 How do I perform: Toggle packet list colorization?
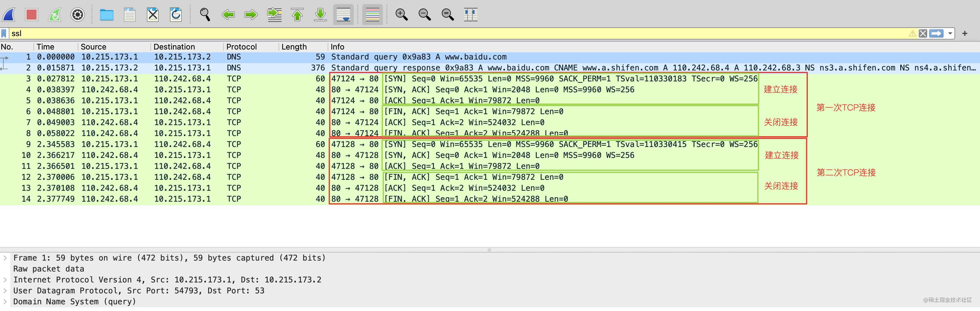pos(373,15)
